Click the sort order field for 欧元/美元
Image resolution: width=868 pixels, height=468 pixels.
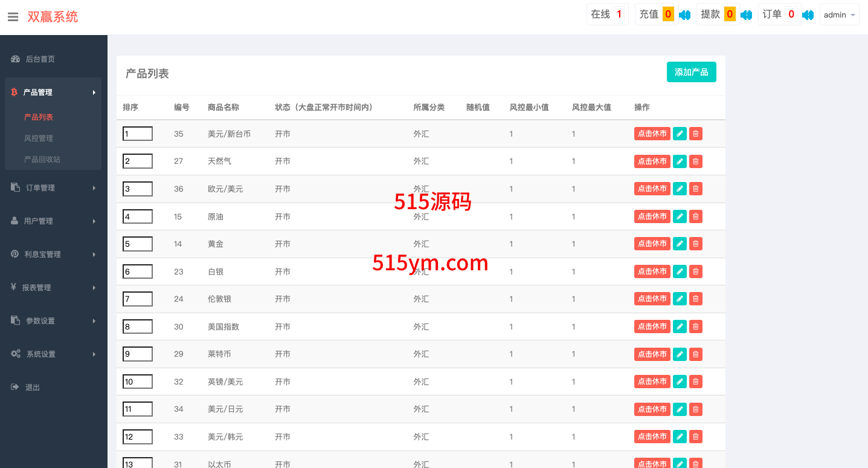[x=138, y=189]
